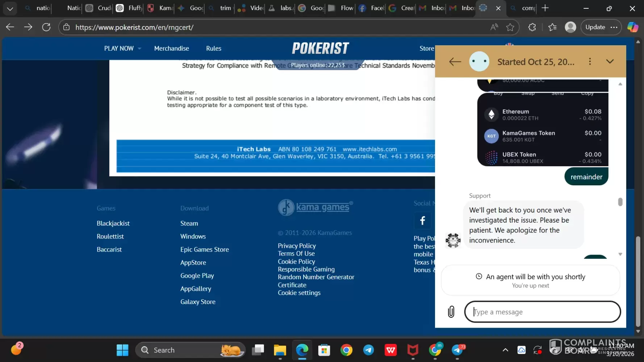The image size is (644, 362).
Task: Add this page to favorites star
Action: [x=510, y=27]
